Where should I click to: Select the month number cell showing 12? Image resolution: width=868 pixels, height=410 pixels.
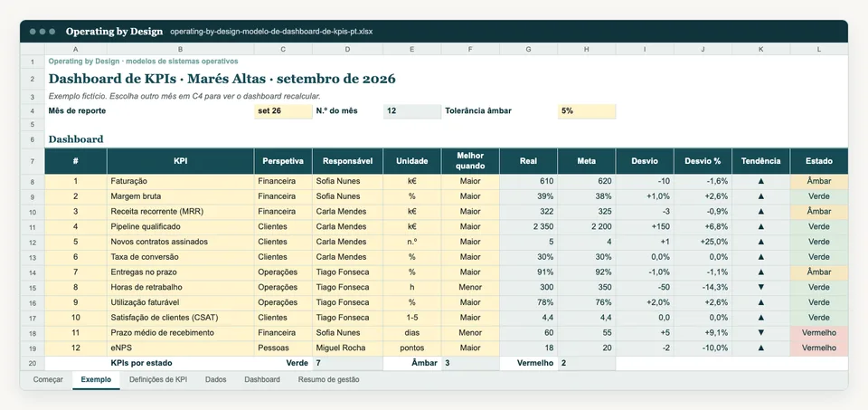[412, 110]
